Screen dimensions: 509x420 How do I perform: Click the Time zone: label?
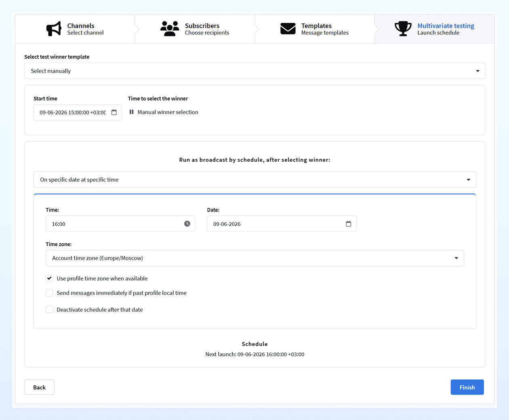(x=59, y=244)
